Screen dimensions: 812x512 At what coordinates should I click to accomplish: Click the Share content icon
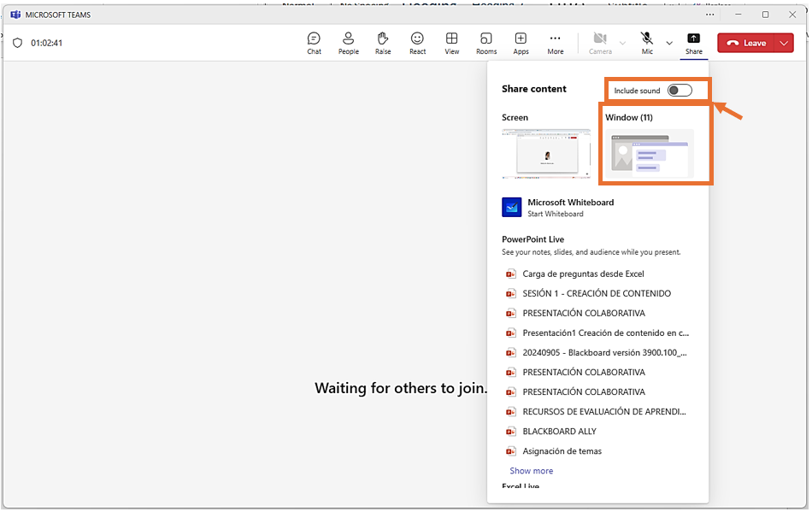click(x=693, y=43)
